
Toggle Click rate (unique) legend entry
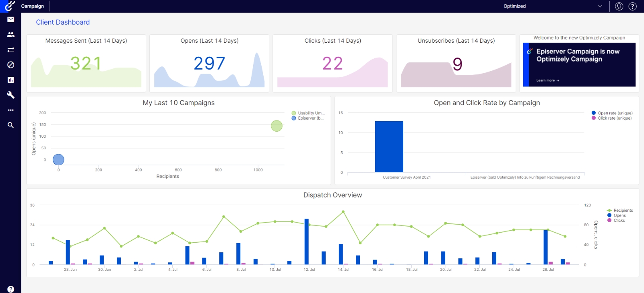coord(611,118)
